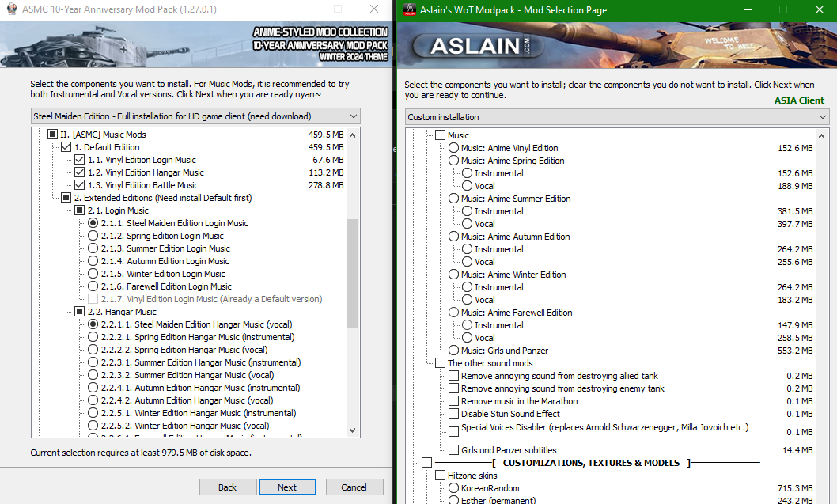Check the Hitzone skins checkbox
Screen dimensions: 837x504
click(x=441, y=476)
